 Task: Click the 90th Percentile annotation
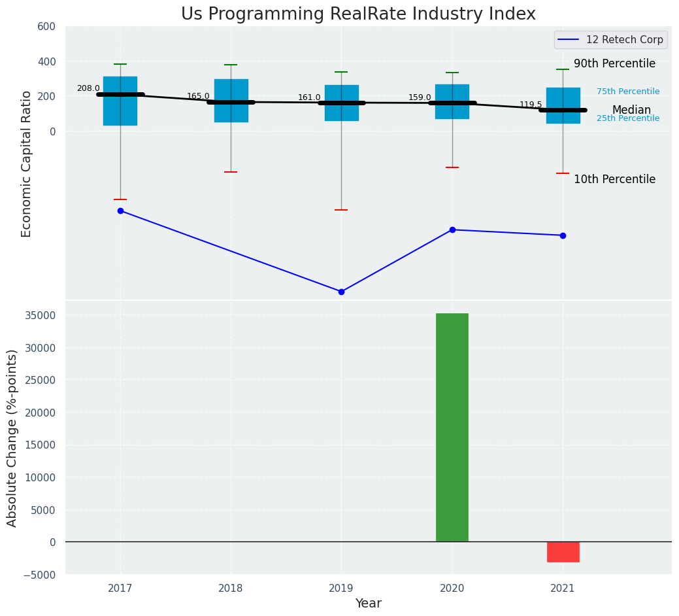[x=614, y=64]
